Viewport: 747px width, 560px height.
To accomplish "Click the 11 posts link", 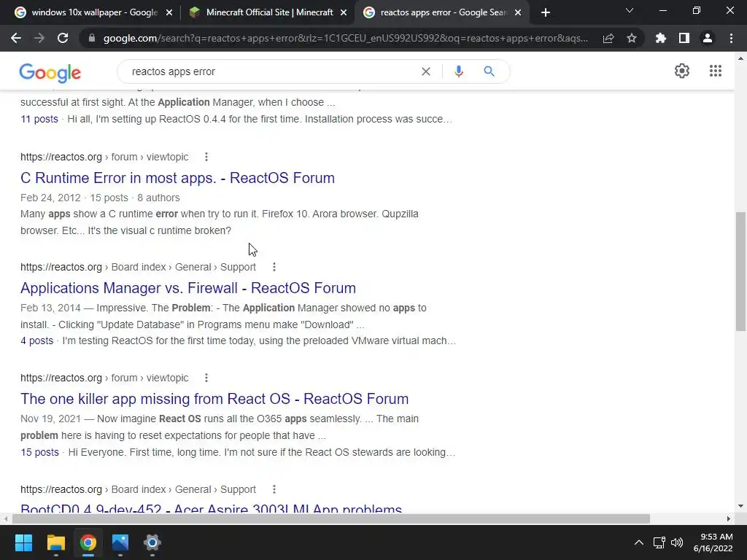I will (39, 119).
